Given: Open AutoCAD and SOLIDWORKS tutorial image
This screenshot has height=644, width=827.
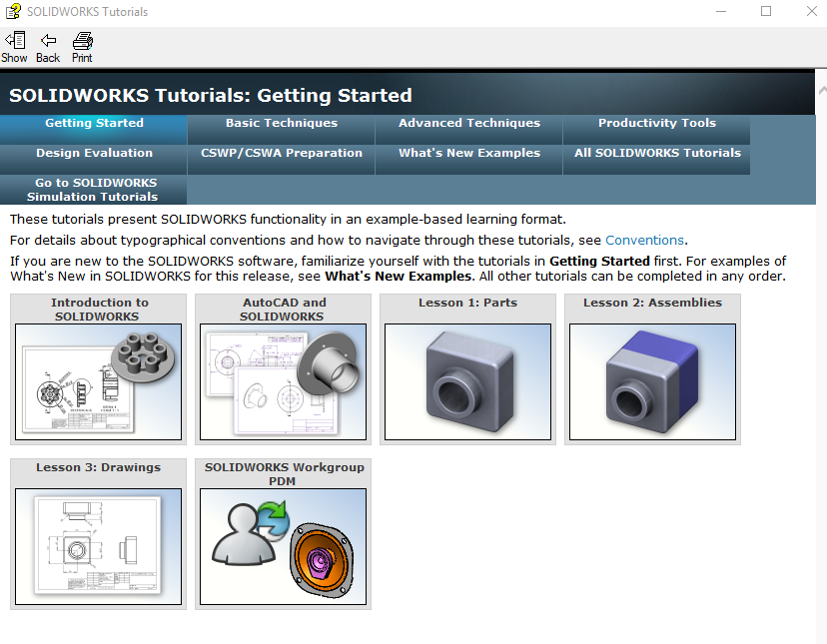Looking at the screenshot, I should (283, 381).
